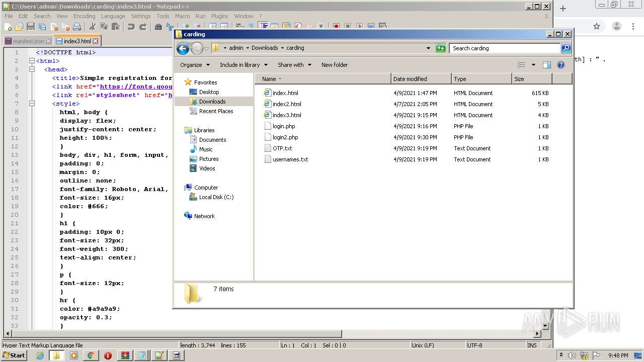Click Downloads in the address breadcrumb
Viewport: 644px width, 362px height.
coord(265,48)
